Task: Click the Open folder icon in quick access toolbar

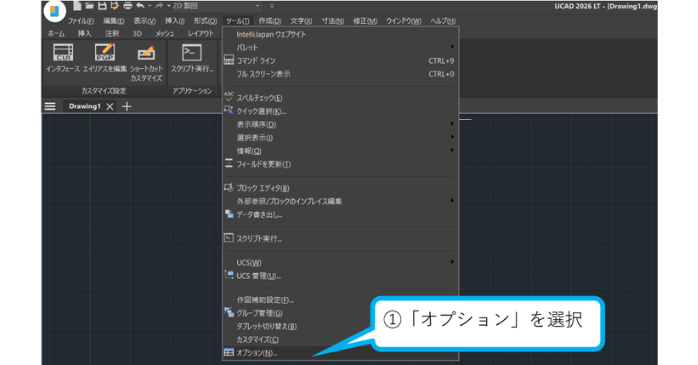Action: point(89,6)
